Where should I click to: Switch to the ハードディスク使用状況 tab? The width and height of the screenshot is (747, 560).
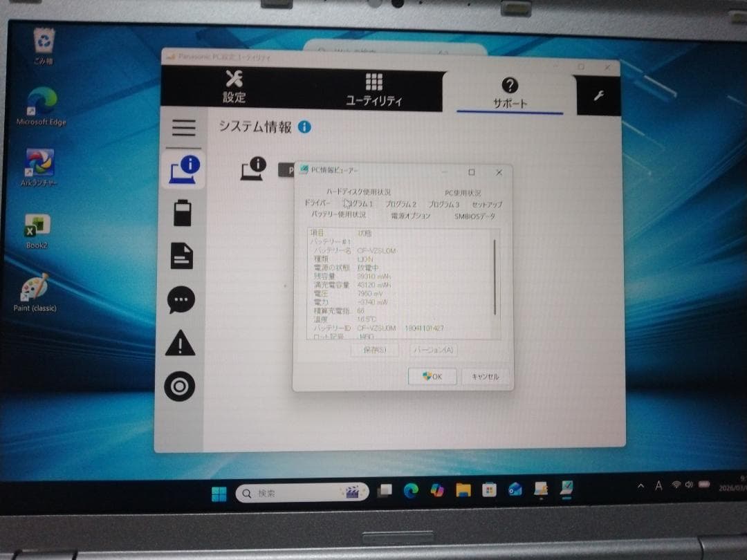[x=358, y=192]
